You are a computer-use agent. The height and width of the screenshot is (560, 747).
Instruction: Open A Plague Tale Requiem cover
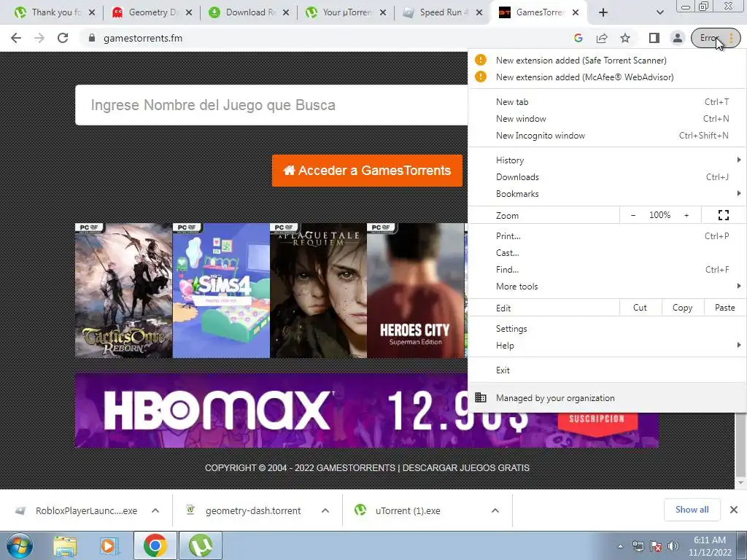pyautogui.click(x=318, y=290)
